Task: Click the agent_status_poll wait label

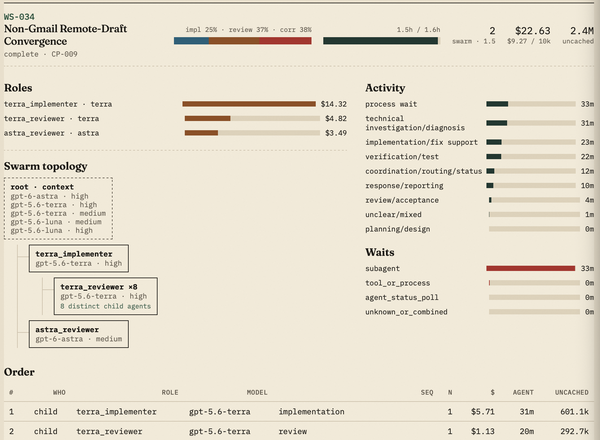Action: pyautogui.click(x=402, y=298)
